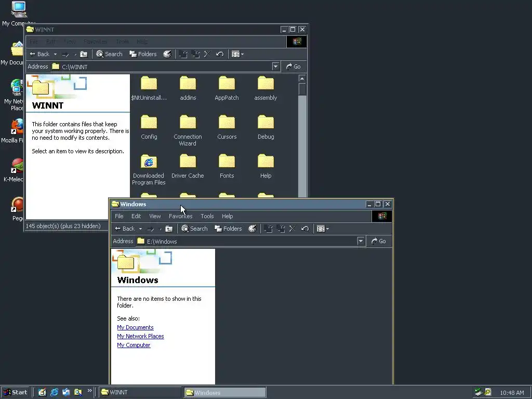Click Go button in WINNT window
Viewport: 532px width, 399px height.
click(x=294, y=66)
